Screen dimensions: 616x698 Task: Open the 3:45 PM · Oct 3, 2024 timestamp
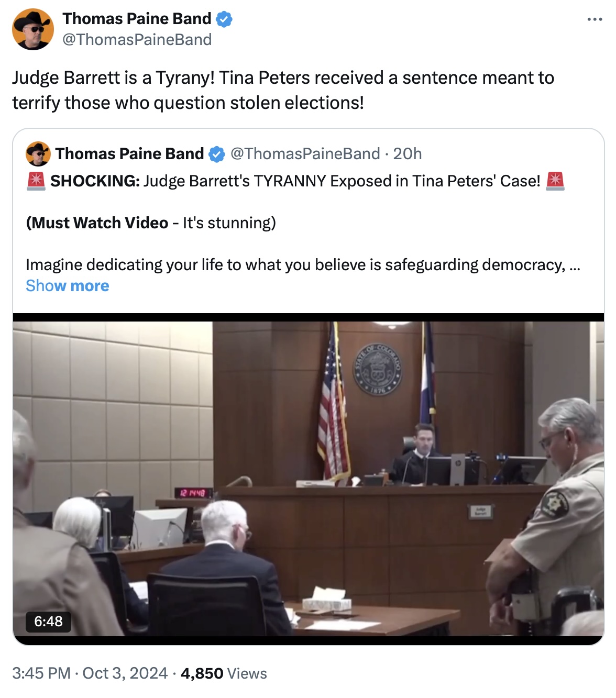point(90,673)
